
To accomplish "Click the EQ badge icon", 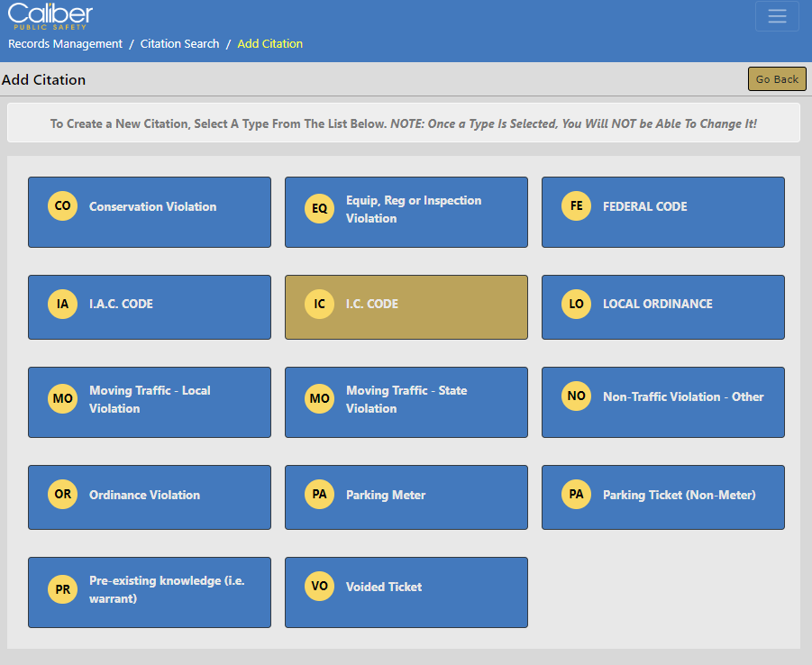I will click(319, 209).
